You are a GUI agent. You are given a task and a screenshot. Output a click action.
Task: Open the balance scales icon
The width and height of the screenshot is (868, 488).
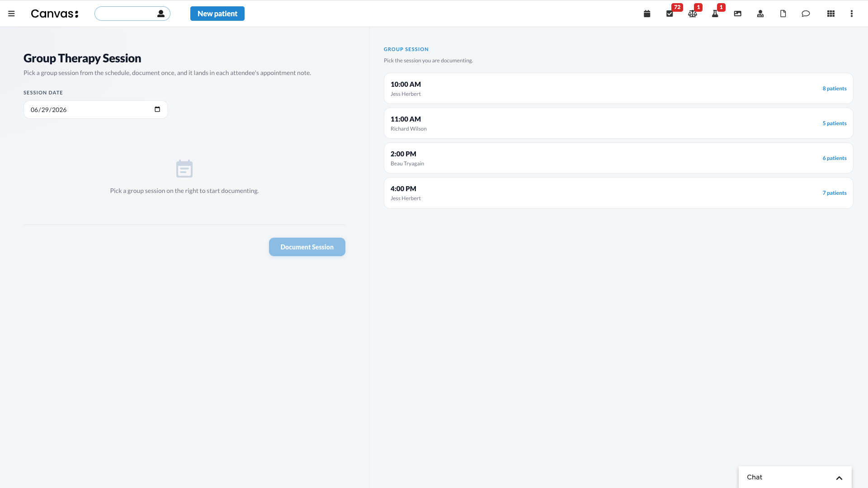coord(692,14)
